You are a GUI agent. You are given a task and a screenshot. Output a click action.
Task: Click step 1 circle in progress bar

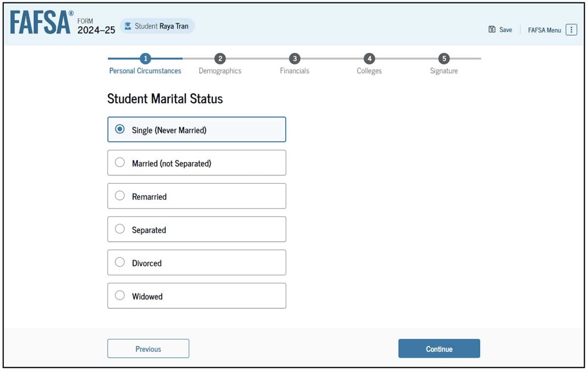(x=145, y=59)
